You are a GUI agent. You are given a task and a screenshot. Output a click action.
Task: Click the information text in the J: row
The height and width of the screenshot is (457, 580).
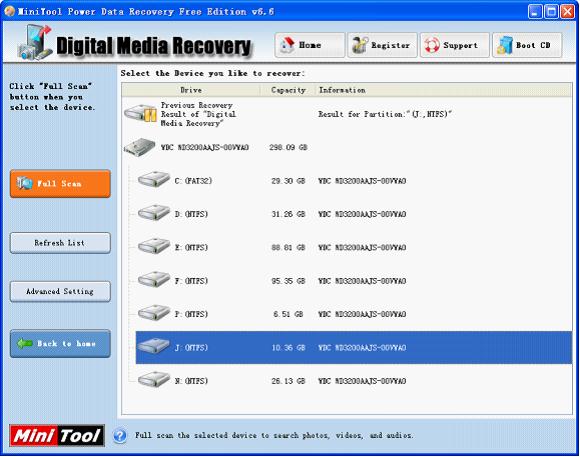pos(362,347)
